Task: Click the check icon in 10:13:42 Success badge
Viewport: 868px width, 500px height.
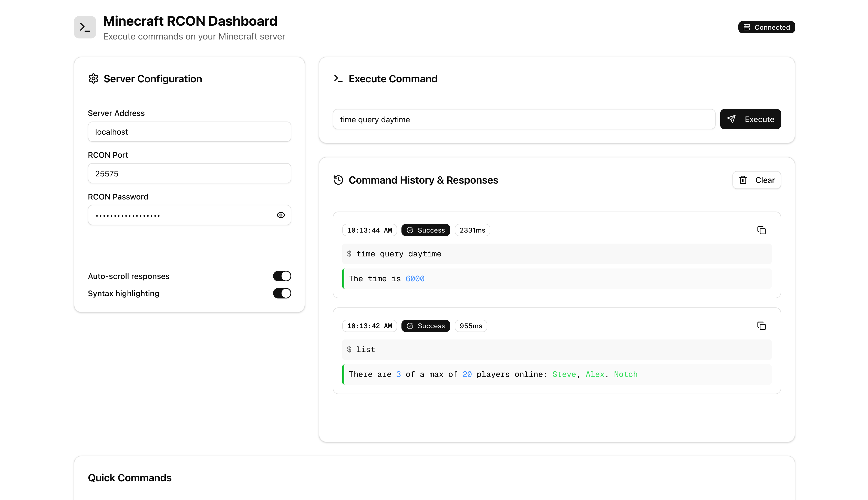Action: tap(410, 326)
